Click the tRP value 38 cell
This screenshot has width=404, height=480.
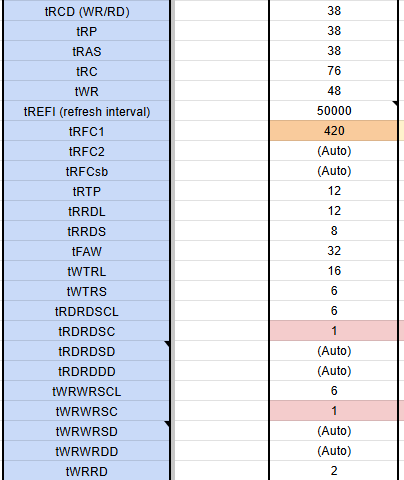[334, 31]
